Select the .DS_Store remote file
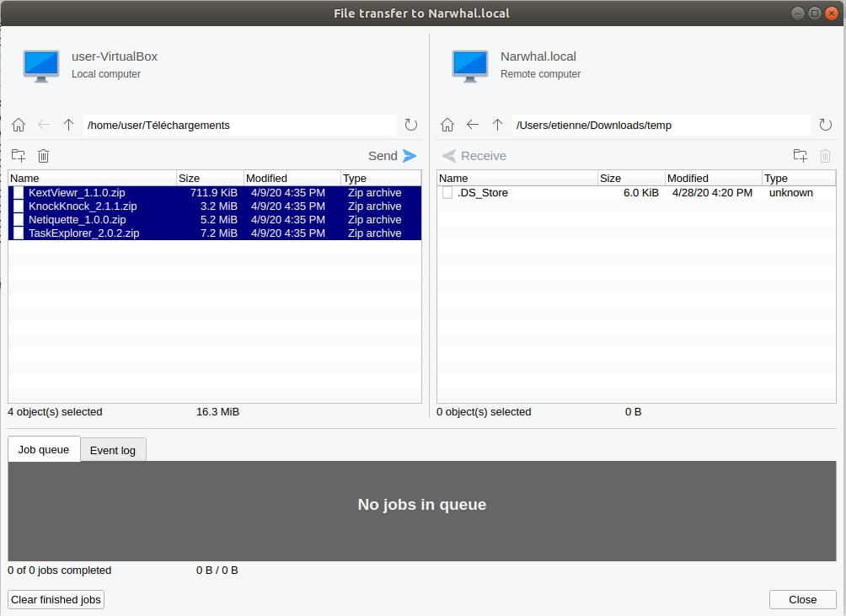This screenshot has height=616, width=846. pos(483,192)
